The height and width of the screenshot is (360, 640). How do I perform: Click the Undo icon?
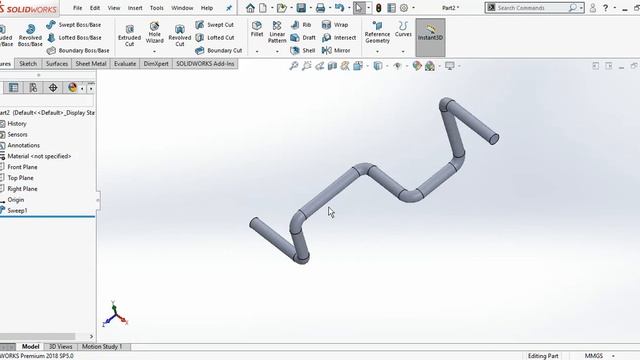tap(339, 8)
